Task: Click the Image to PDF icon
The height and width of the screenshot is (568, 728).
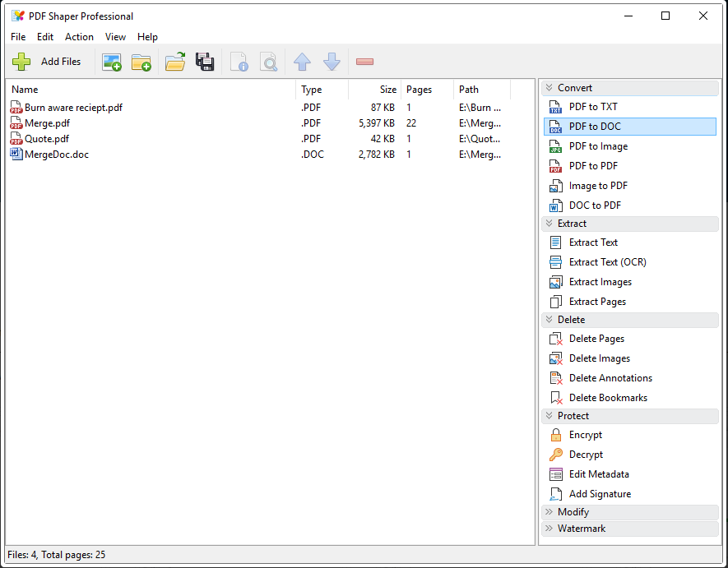Action: pos(556,186)
